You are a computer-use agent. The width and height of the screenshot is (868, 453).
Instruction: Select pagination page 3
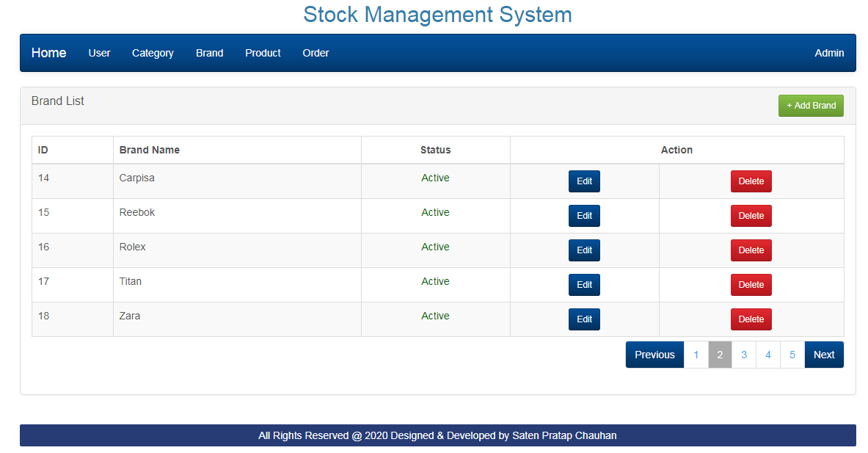click(x=744, y=355)
